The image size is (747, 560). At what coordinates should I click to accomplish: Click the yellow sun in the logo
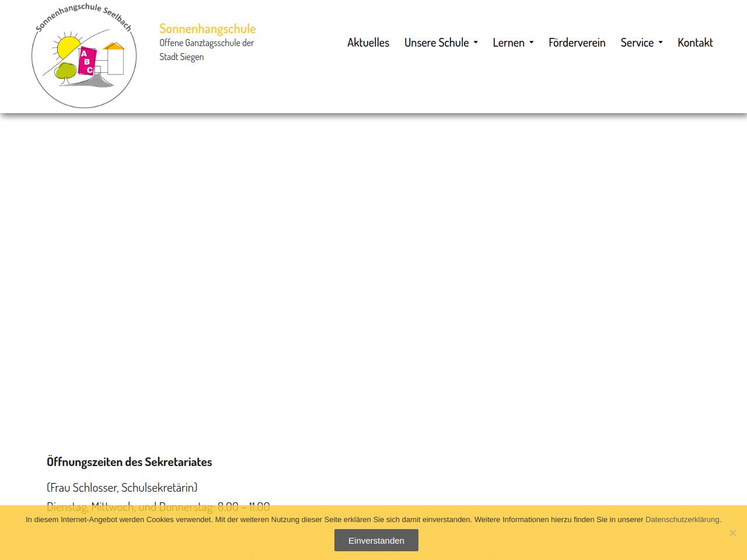[x=68, y=45]
